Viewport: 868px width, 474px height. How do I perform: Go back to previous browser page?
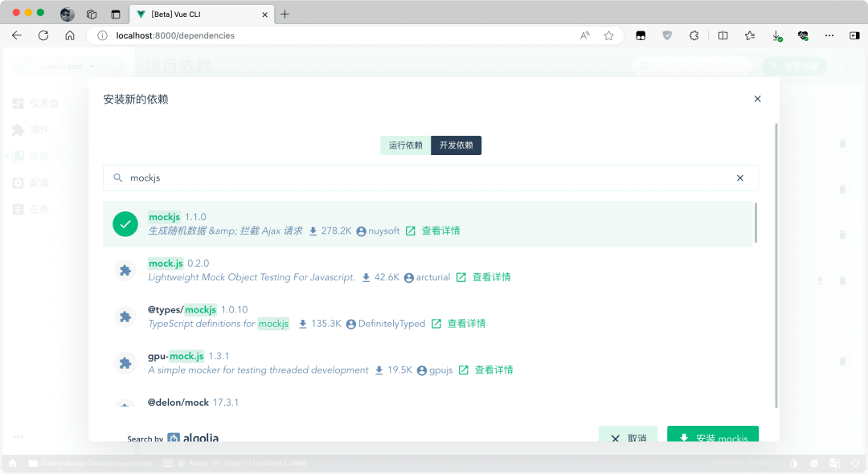[x=17, y=35]
